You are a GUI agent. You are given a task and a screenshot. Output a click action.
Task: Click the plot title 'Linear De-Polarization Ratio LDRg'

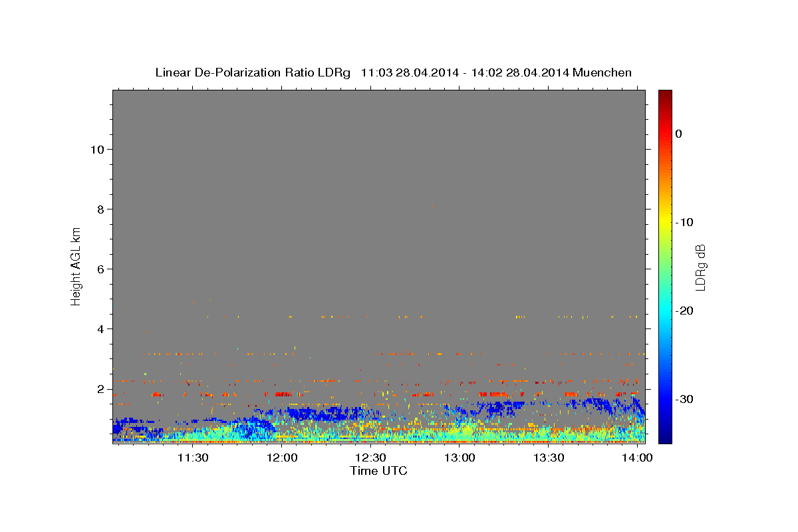(x=253, y=72)
